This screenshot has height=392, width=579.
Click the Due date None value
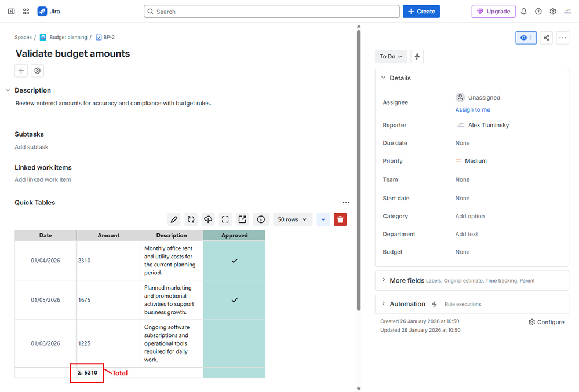point(463,143)
